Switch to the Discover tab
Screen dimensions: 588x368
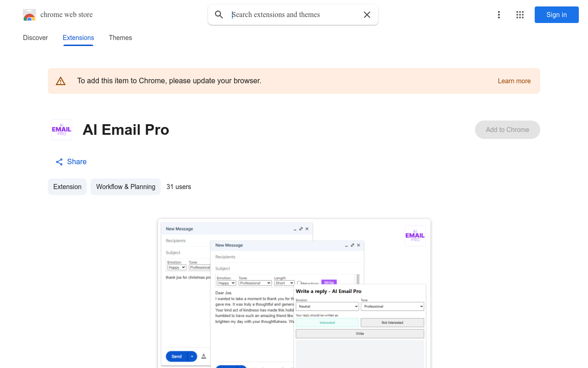pyautogui.click(x=35, y=38)
